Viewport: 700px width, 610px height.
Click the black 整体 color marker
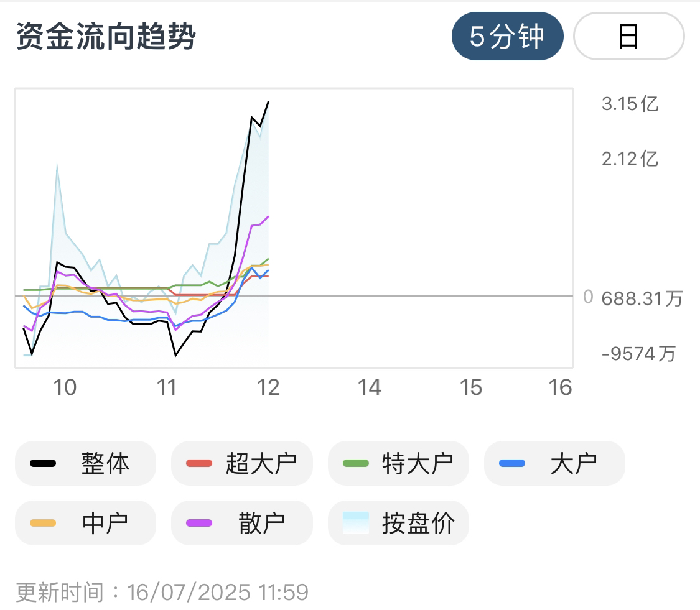pos(43,463)
